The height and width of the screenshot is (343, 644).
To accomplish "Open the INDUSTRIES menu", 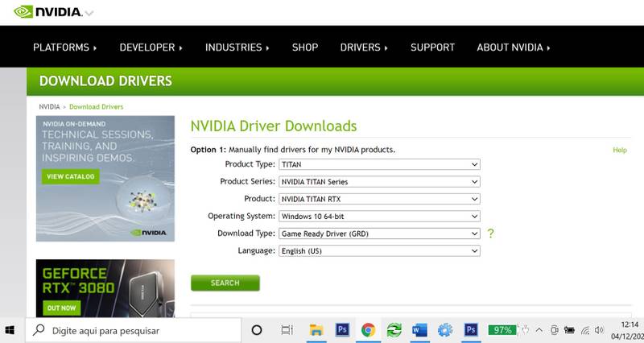I will 237,48.
